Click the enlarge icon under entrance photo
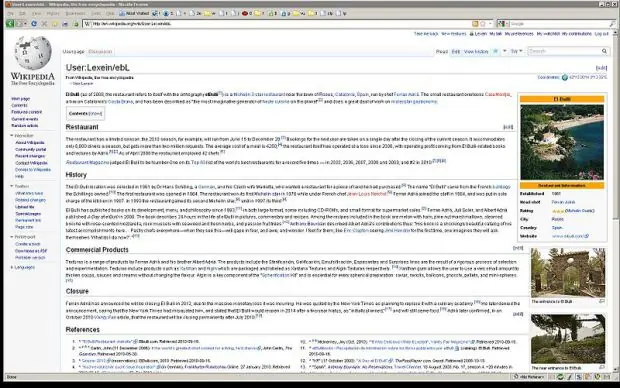Viewport: 620px width, 388px height. (x=602, y=301)
